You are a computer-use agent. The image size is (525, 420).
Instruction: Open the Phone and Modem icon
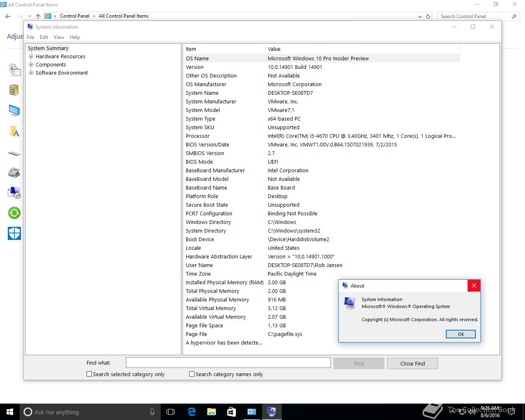(x=14, y=172)
